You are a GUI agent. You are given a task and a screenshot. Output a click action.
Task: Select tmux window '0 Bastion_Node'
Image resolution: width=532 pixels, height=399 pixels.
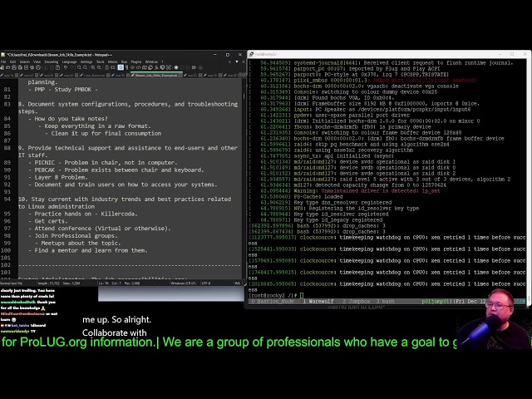point(273,301)
